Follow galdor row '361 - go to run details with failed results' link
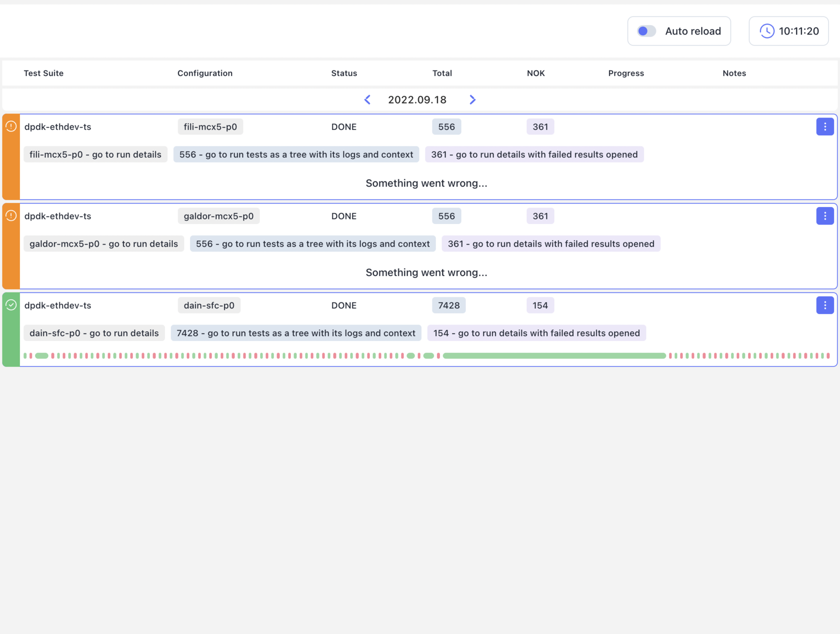This screenshot has height=634, width=840. click(x=551, y=243)
